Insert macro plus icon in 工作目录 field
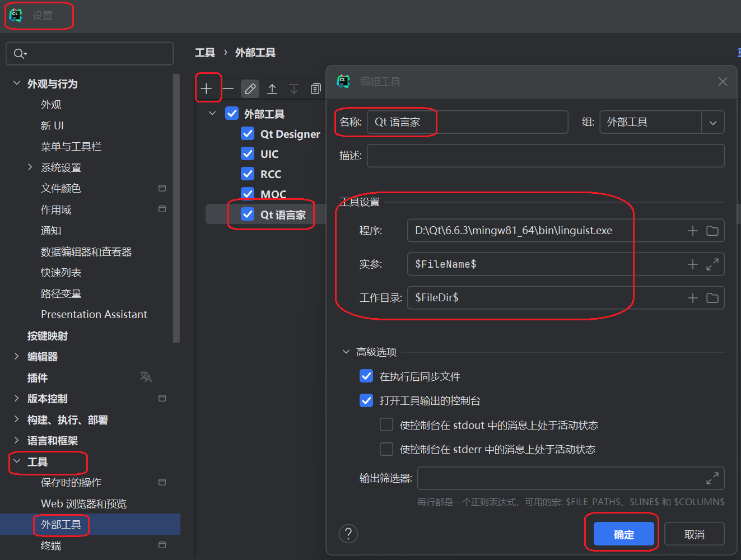This screenshot has width=741, height=560. pos(693,298)
